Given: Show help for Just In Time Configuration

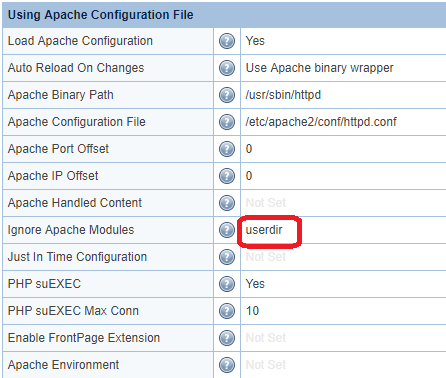Looking at the screenshot, I should [x=227, y=257].
